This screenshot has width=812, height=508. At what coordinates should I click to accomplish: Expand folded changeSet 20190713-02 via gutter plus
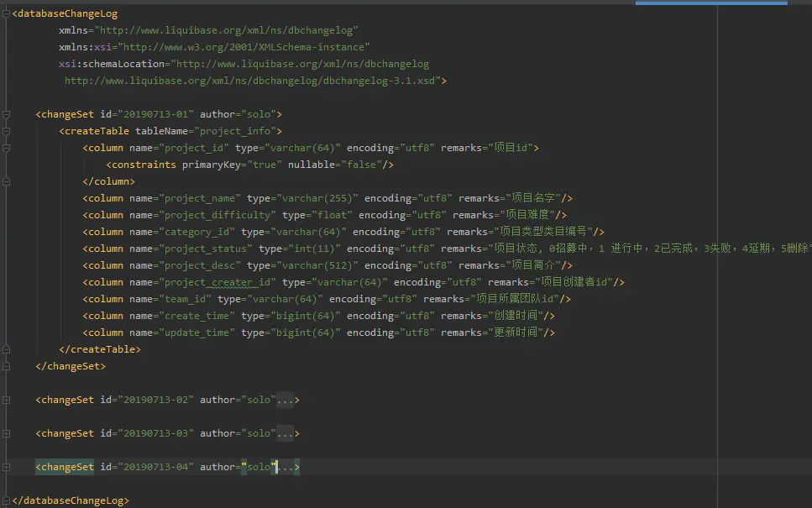[6, 400]
